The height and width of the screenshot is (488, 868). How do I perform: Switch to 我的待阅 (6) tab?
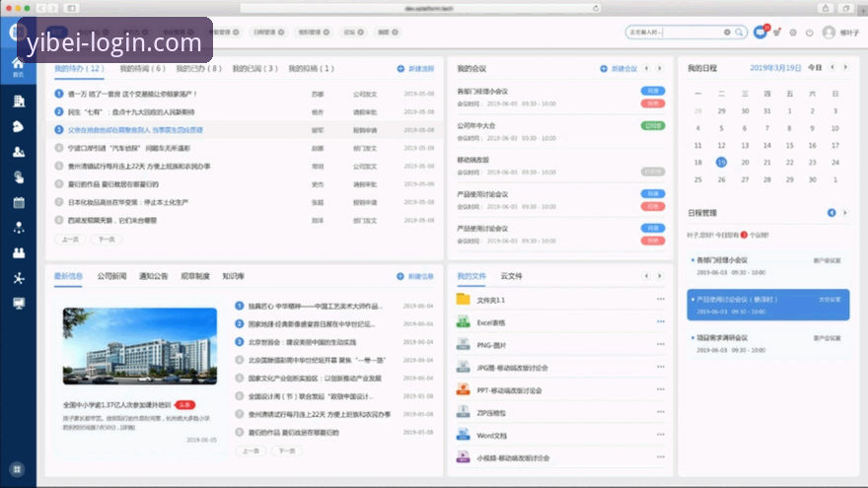(x=143, y=69)
